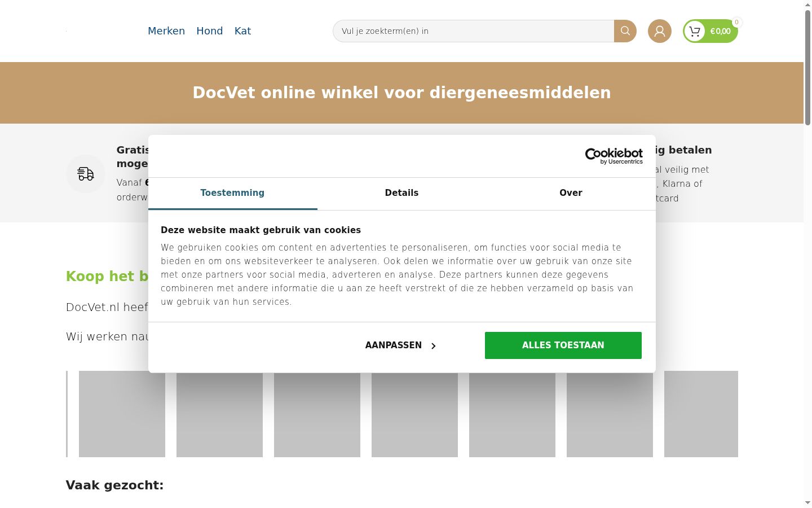Open the user account icon
812x508 pixels.
pyautogui.click(x=660, y=31)
